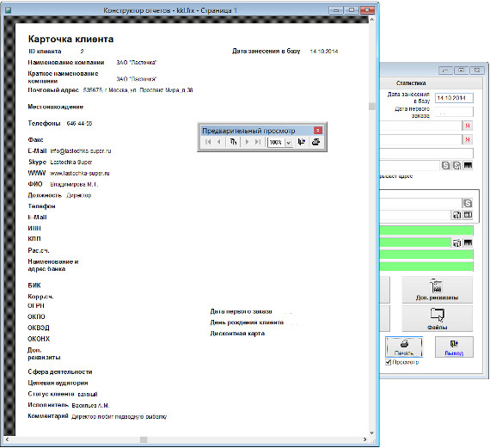490x448 pixels.
Task: Click the horizontal scrollbar right arrow
Action: pyautogui.click(x=364, y=439)
